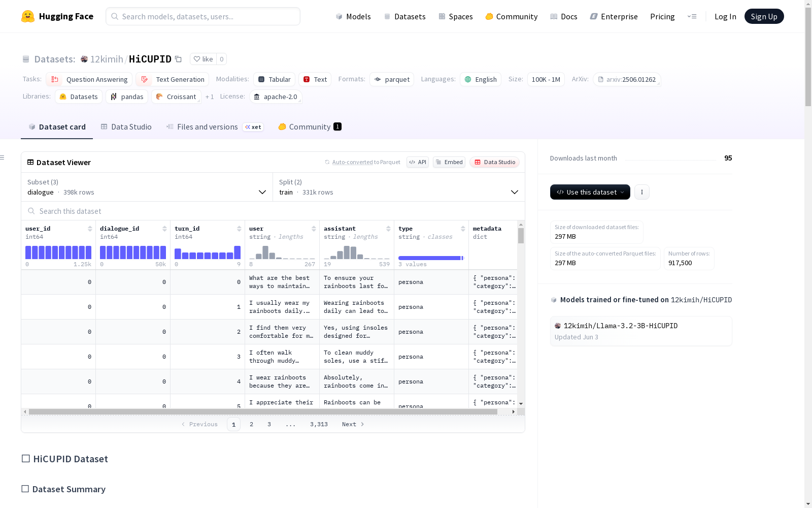Select the Text Generation task tag

(173, 79)
